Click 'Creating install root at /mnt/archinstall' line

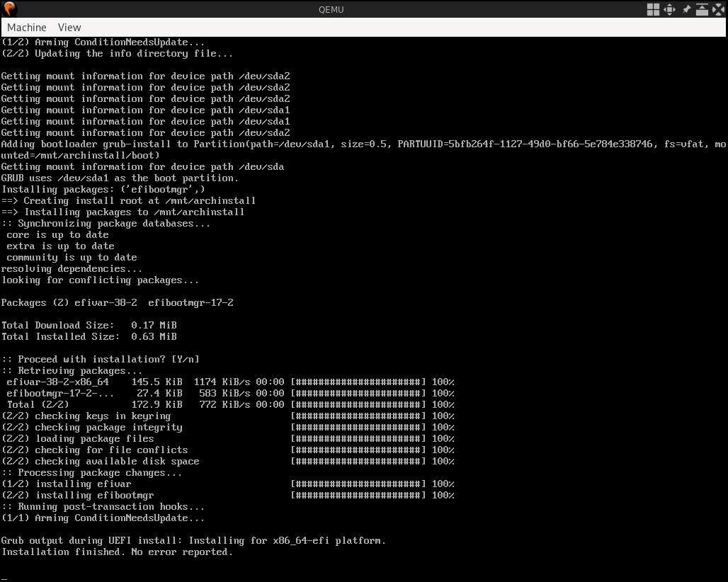(128, 200)
